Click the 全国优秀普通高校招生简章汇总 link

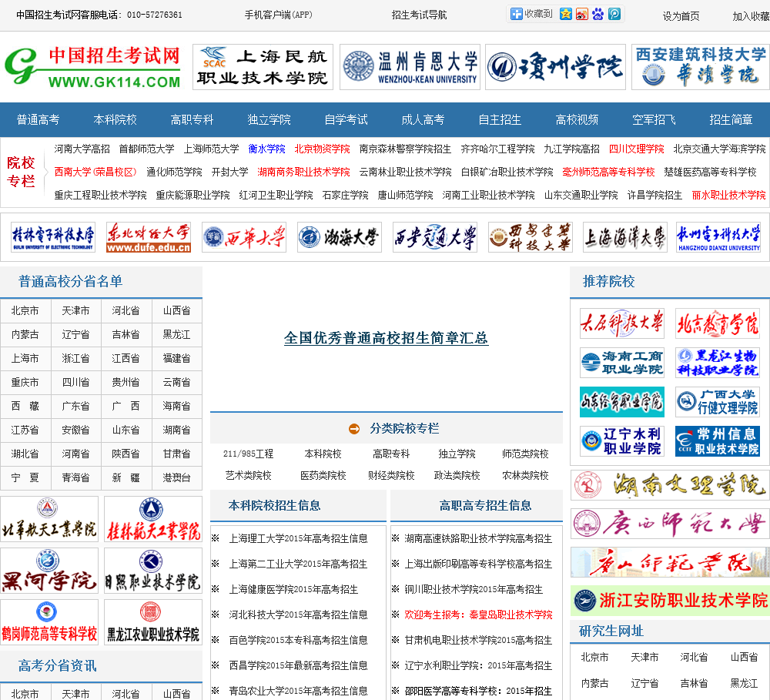pos(386,338)
